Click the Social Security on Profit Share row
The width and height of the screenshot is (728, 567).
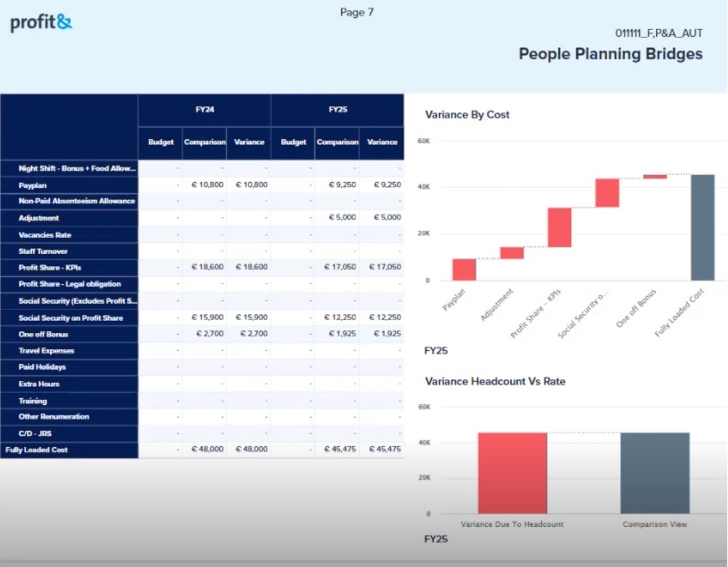point(71,318)
